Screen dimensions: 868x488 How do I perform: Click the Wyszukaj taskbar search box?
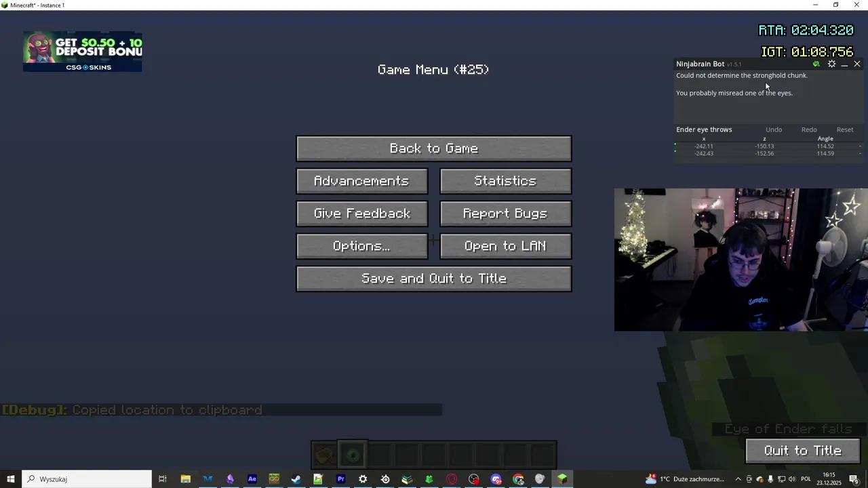(x=87, y=479)
